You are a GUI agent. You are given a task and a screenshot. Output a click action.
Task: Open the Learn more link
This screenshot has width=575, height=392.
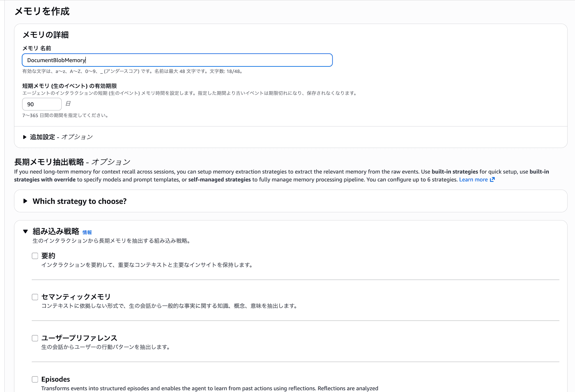473,180
